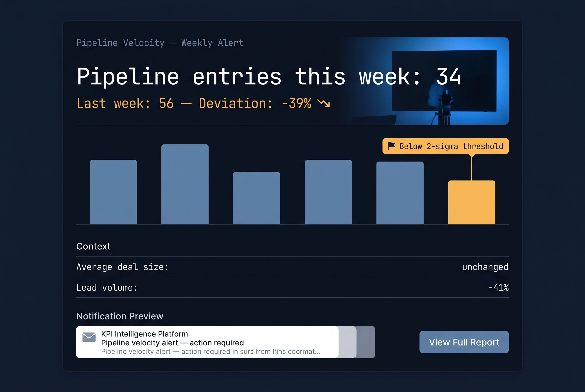
Task: Click the flag icon in threshold badge
Action: [391, 146]
